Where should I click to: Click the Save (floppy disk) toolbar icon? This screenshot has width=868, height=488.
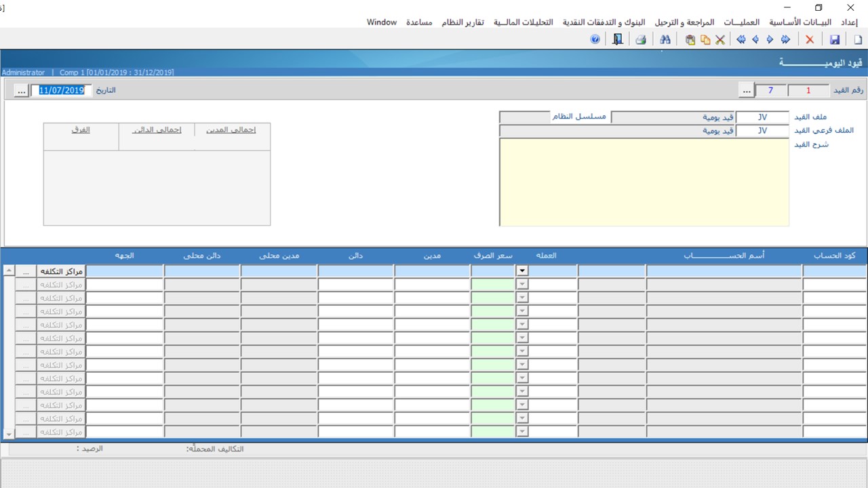click(835, 40)
